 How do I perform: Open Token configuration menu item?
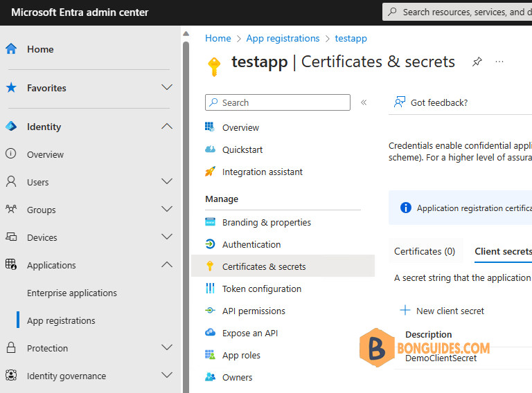click(262, 289)
